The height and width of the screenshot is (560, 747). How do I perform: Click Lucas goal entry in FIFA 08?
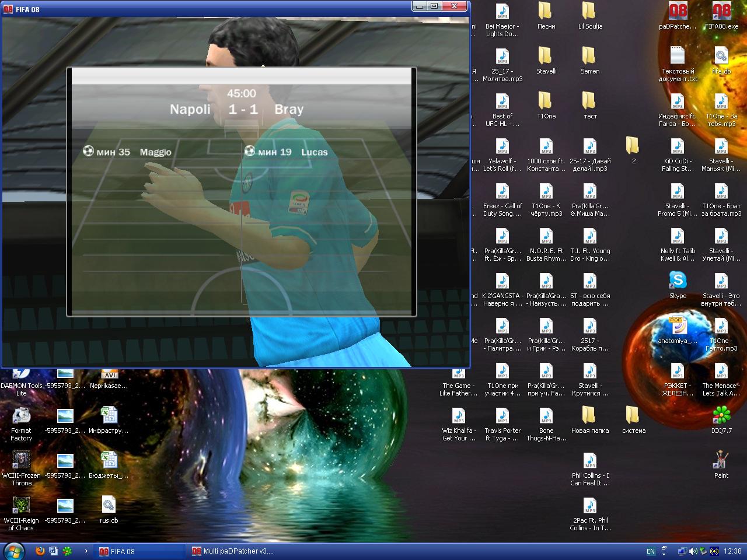286,152
